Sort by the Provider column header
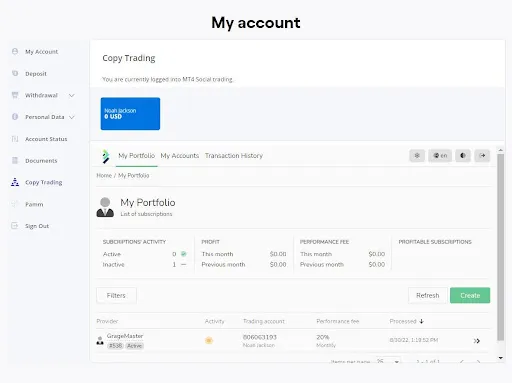 point(107,321)
